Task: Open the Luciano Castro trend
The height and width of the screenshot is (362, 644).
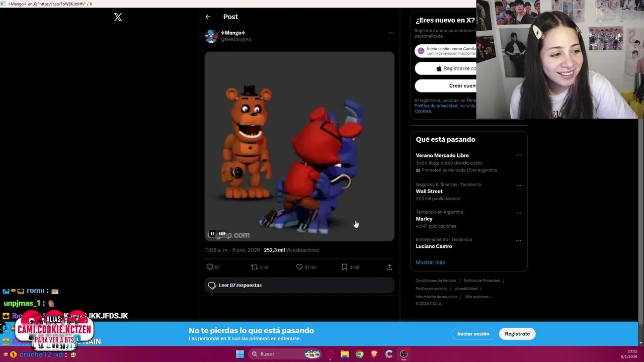Action: point(434,246)
